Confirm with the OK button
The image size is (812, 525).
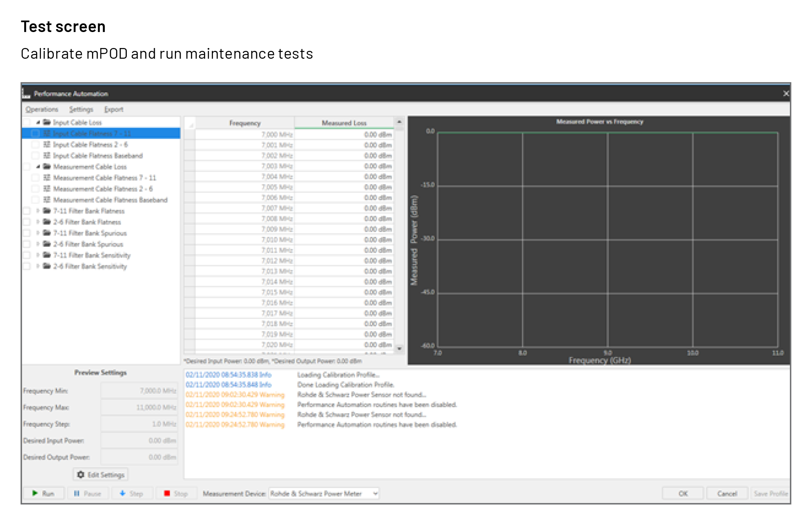pos(683,493)
